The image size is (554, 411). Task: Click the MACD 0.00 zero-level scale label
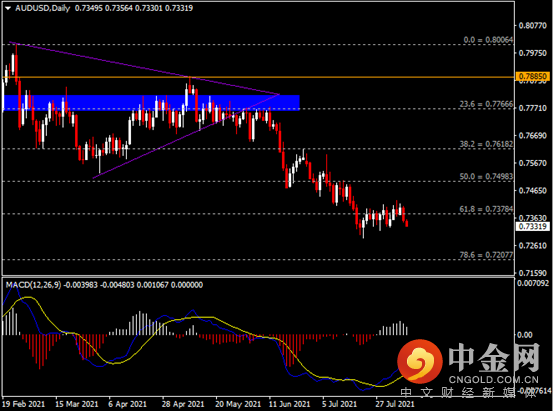525,335
